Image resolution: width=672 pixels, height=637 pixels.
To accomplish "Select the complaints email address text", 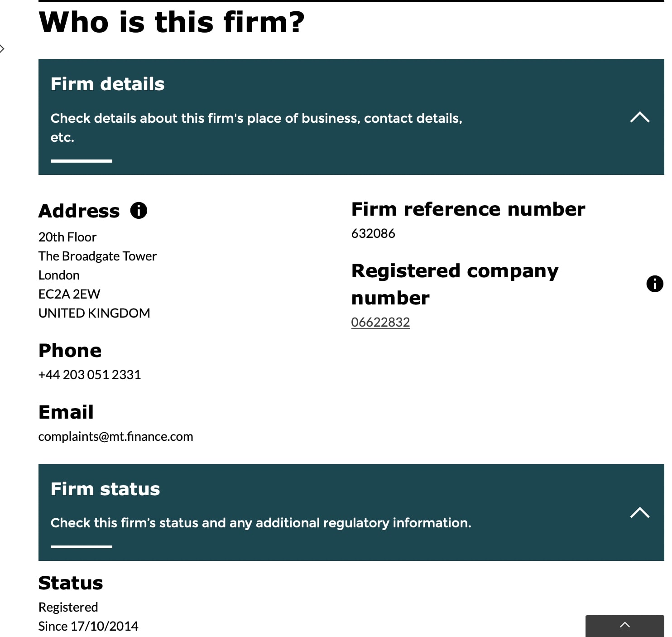I will click(x=115, y=436).
